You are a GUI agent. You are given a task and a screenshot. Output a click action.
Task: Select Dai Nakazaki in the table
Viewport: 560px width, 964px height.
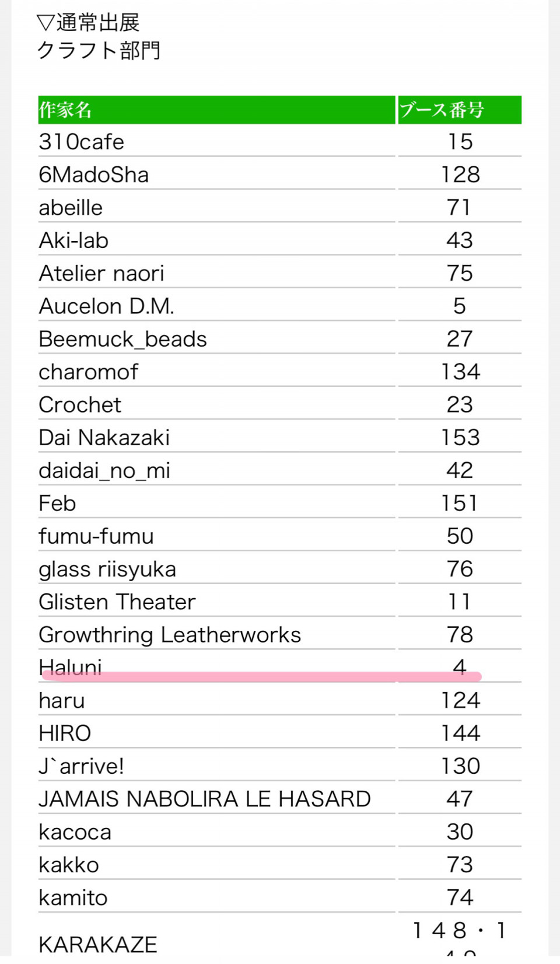(x=104, y=438)
